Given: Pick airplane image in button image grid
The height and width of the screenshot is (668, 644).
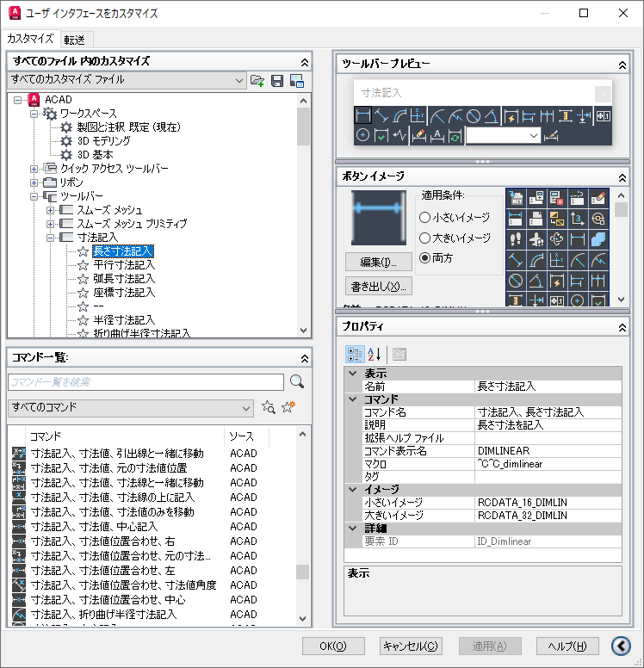Looking at the screenshot, I should pos(536,239).
